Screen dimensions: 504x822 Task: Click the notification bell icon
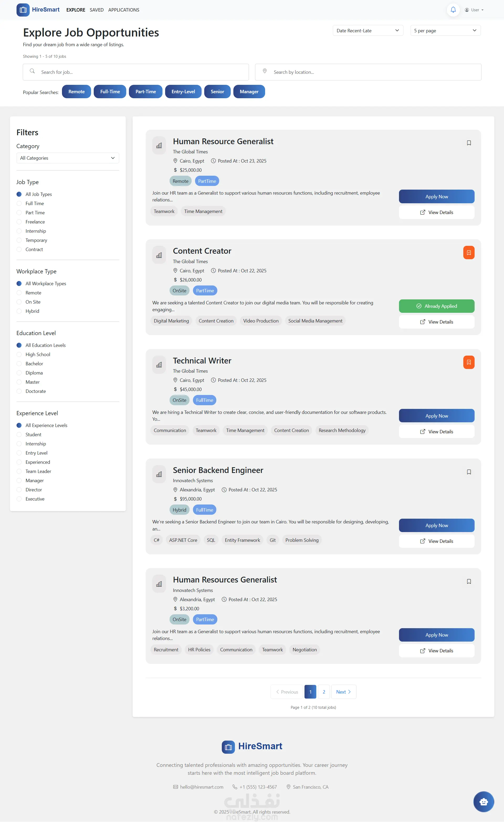click(453, 10)
